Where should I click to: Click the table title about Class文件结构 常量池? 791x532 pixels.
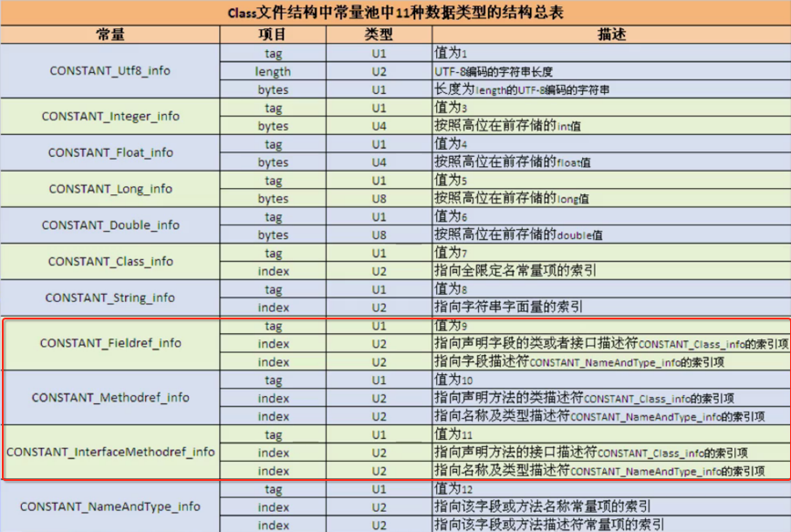[x=396, y=12]
